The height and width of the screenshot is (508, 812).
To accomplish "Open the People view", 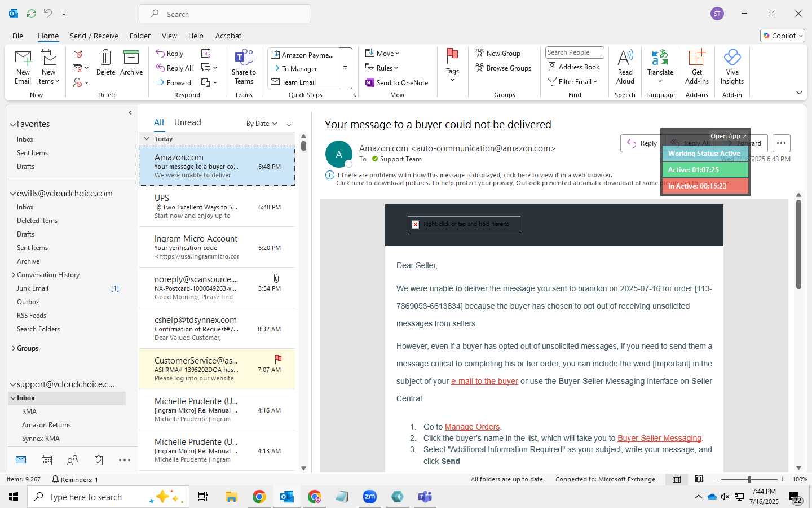I will click(x=73, y=460).
